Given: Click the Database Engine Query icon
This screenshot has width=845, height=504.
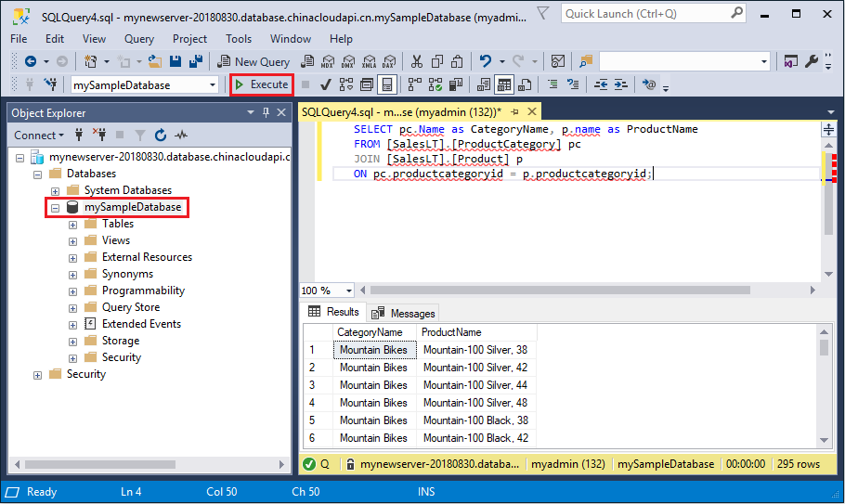Looking at the screenshot, I should (307, 61).
